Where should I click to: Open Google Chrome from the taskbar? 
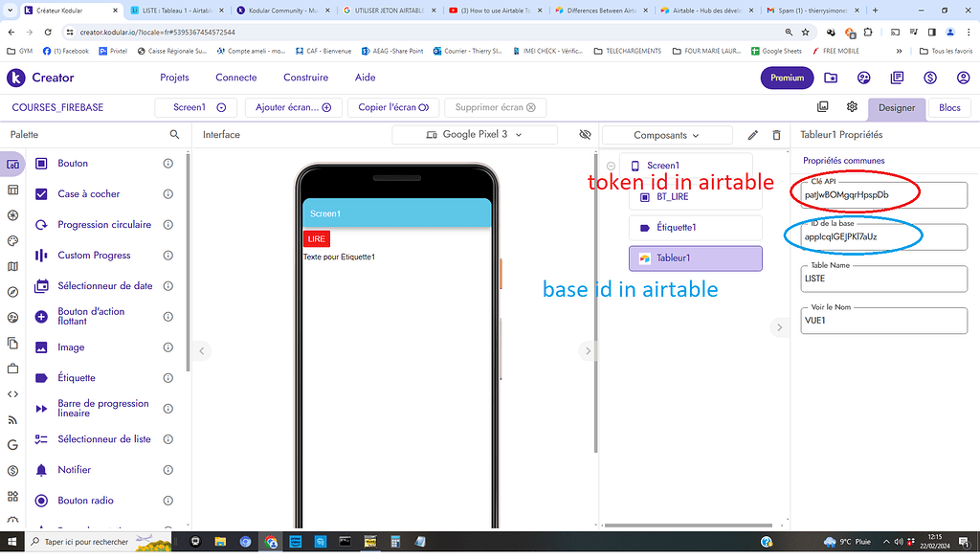270,543
